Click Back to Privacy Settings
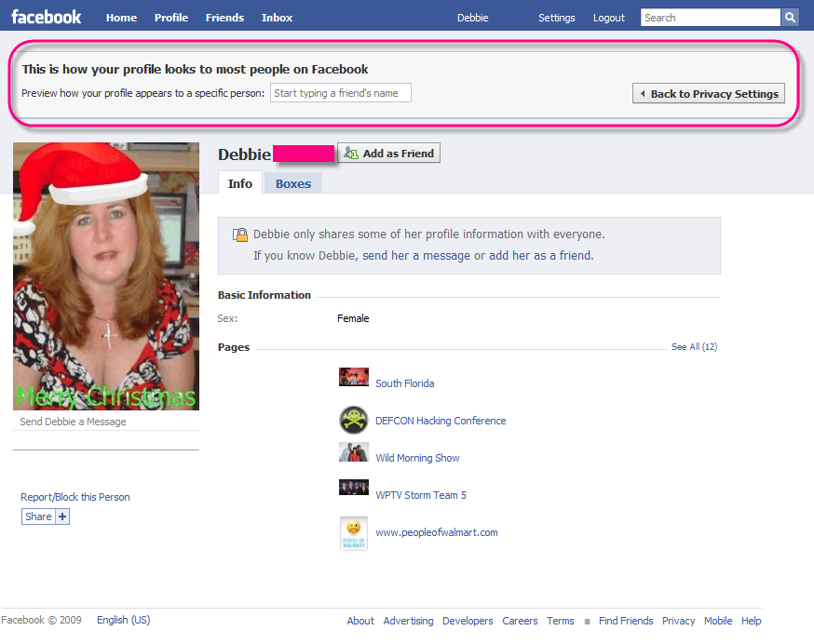Image resolution: width=814 pixels, height=644 pixels. point(708,93)
